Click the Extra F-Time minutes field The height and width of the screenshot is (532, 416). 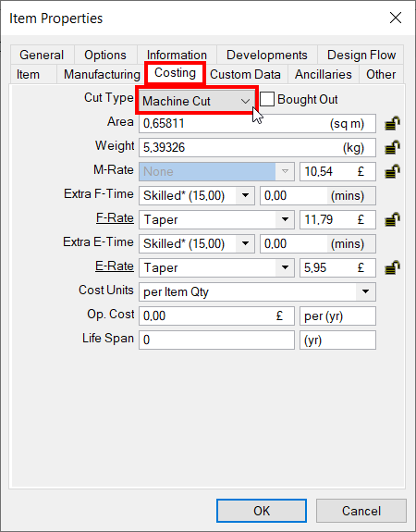(318, 195)
